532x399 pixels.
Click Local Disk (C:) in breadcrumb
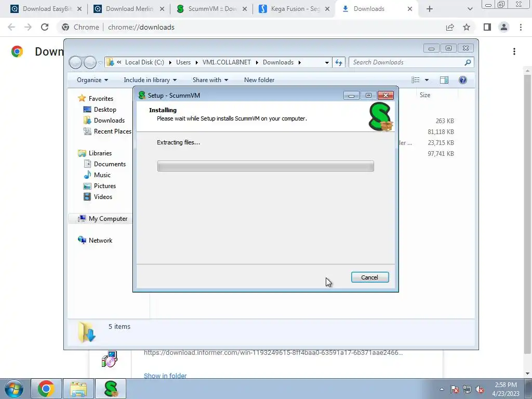tap(144, 62)
